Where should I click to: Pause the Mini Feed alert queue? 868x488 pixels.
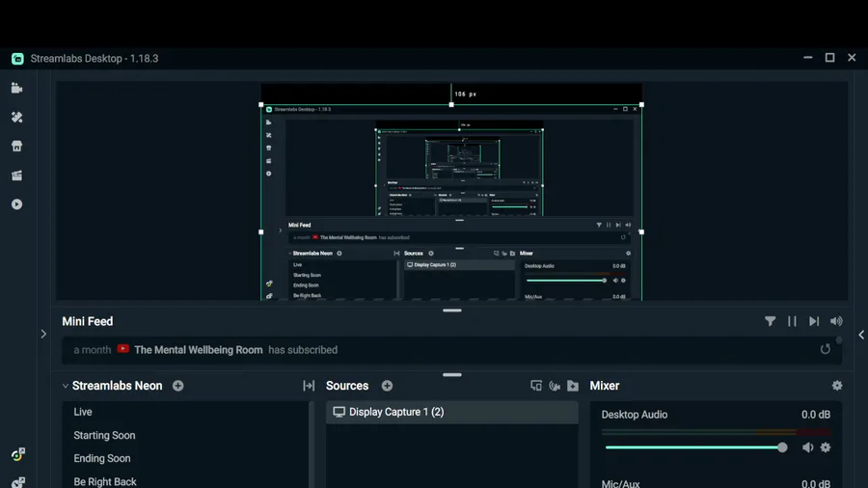pos(792,321)
